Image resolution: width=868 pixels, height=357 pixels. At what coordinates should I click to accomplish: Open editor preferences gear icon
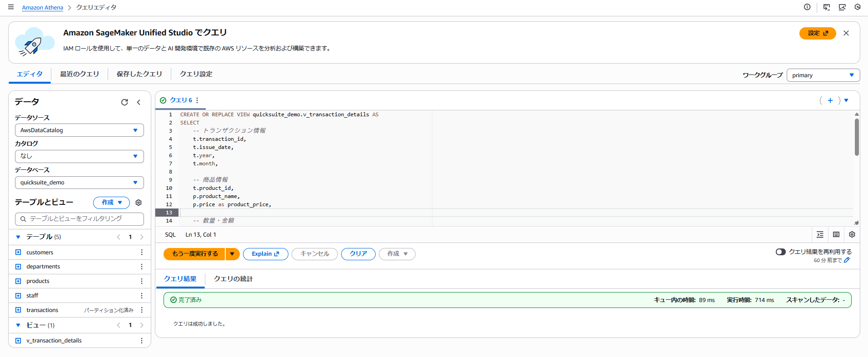tap(852, 234)
